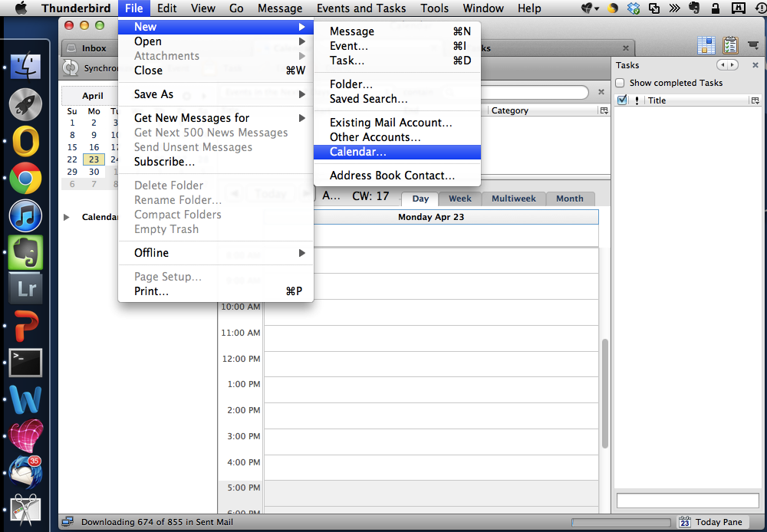Open Finder from the Dock
Viewport: 767px width, 532px height.
point(25,65)
